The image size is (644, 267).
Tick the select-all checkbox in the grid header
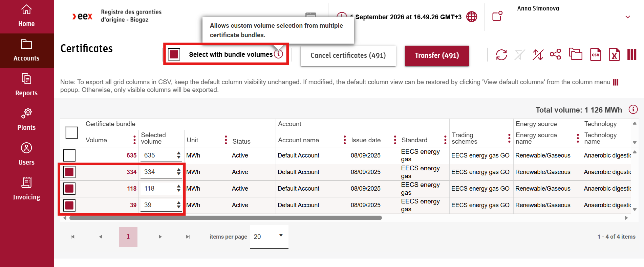[x=71, y=132]
